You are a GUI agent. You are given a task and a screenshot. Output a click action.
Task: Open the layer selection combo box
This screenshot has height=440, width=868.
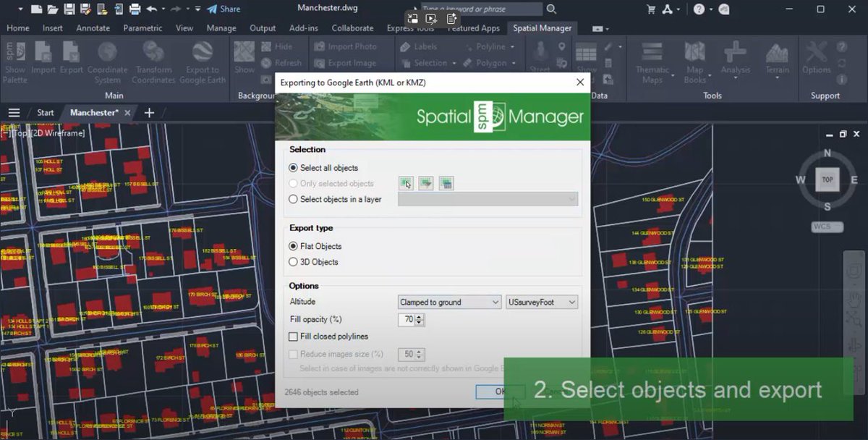[488, 199]
